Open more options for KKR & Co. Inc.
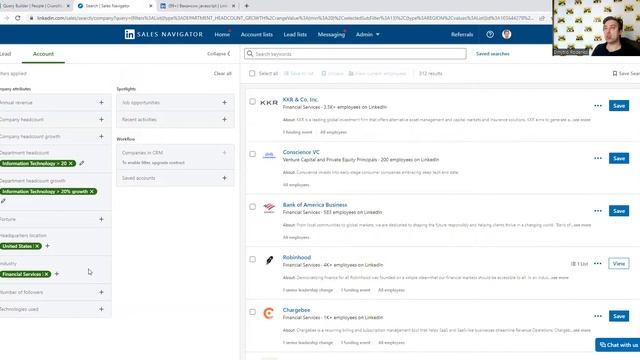640x360 pixels. (x=598, y=106)
